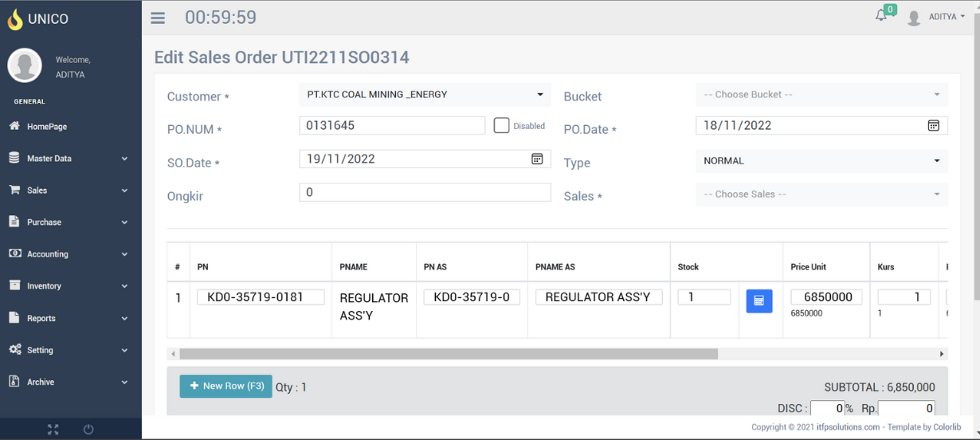Click the Ongkir input field
The height and width of the screenshot is (440, 980).
click(x=424, y=192)
